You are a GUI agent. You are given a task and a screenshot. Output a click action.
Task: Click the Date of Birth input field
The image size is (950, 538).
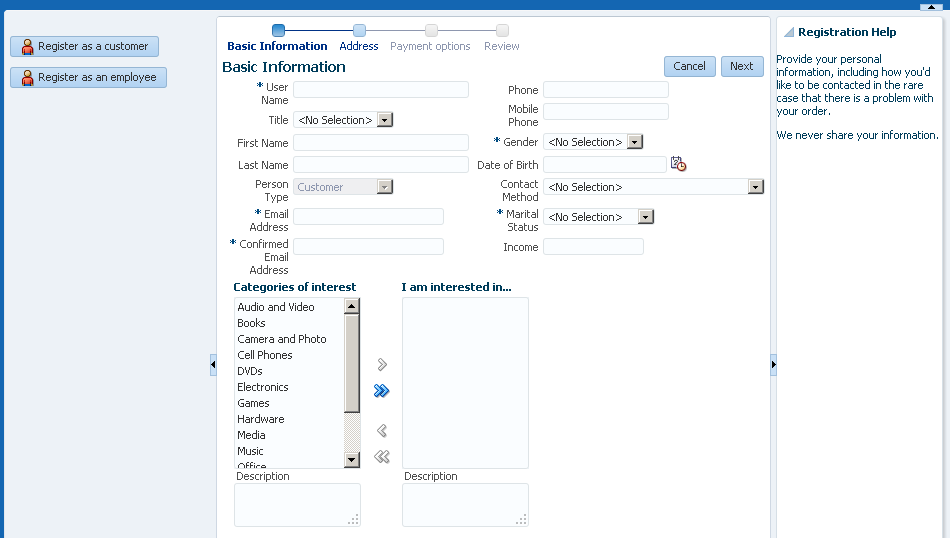point(605,164)
